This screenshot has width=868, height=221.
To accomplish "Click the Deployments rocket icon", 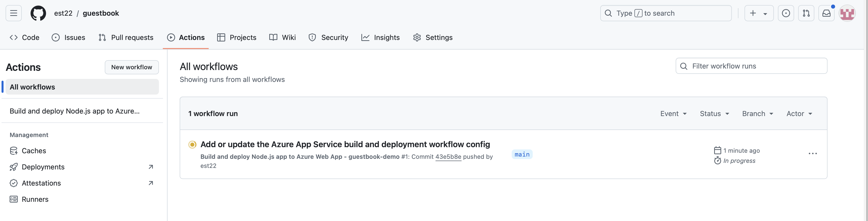I will [13, 167].
